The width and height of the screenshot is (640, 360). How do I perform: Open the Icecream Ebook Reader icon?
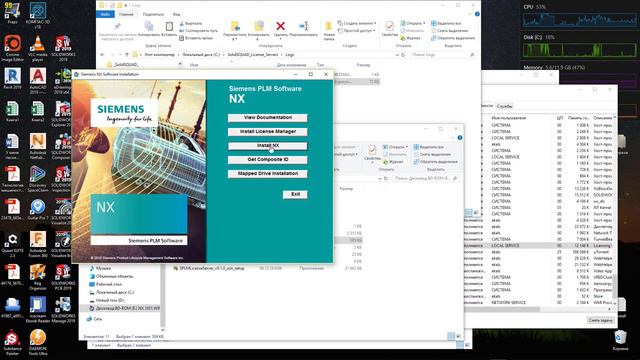click(38, 309)
